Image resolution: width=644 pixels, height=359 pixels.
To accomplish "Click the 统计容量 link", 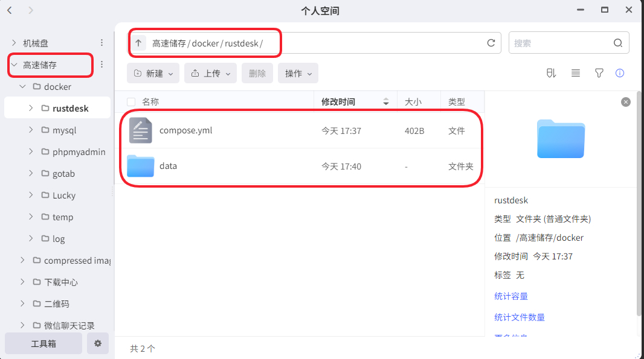I will click(x=511, y=296).
